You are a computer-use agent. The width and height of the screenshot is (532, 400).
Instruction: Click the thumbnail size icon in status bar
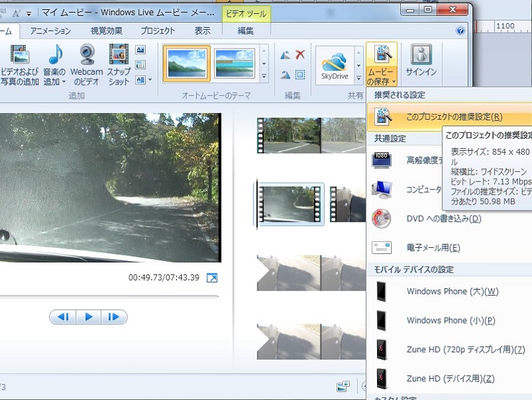click(343, 387)
